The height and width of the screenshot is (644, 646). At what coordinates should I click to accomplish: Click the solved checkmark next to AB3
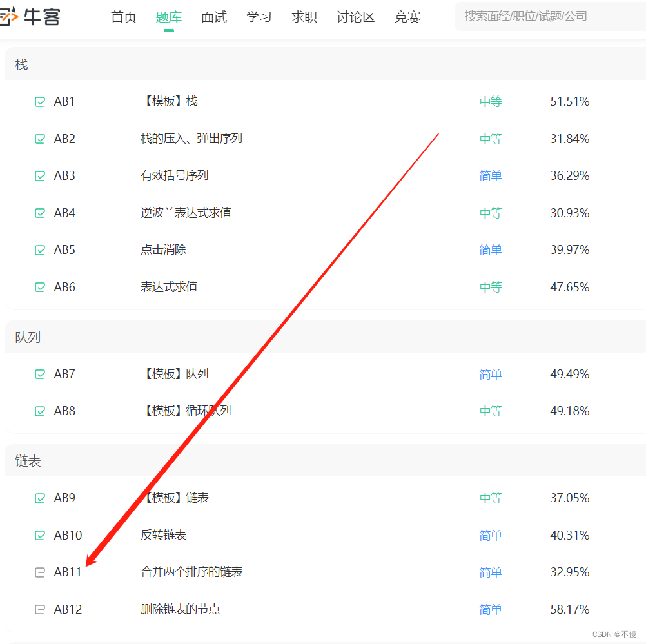click(x=40, y=175)
